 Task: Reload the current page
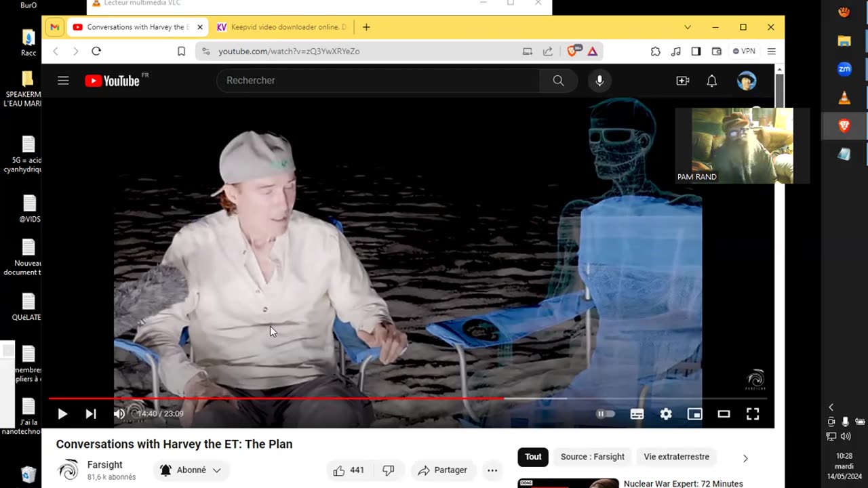96,51
